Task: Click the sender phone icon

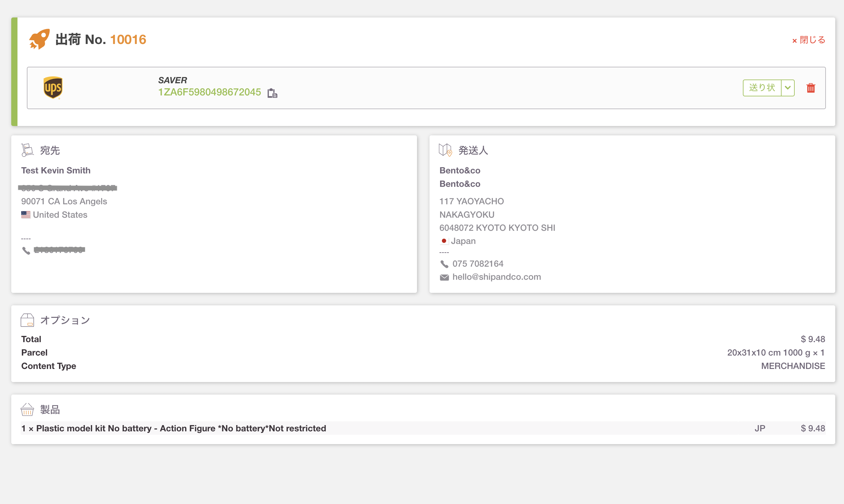Action: point(444,264)
